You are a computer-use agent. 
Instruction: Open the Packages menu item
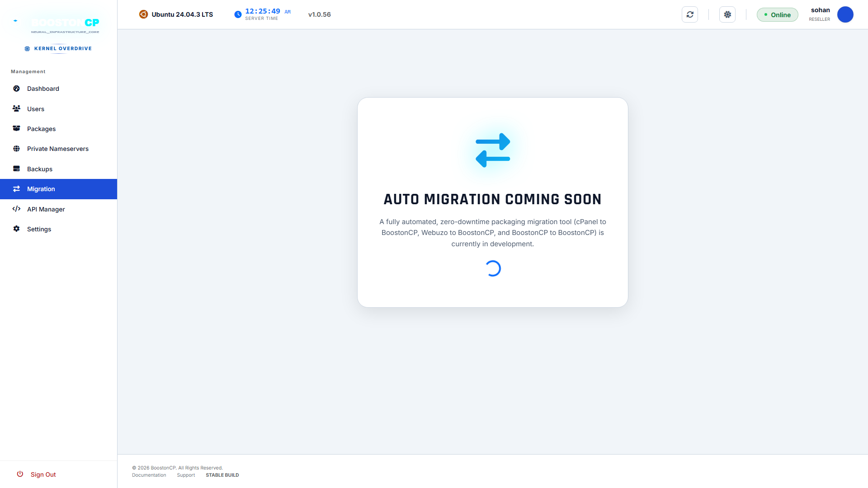pos(59,129)
